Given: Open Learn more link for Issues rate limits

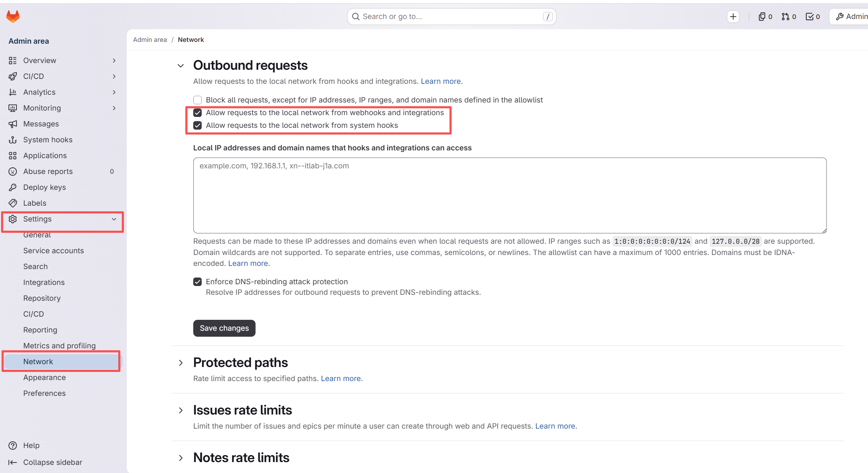Looking at the screenshot, I should 556,426.
